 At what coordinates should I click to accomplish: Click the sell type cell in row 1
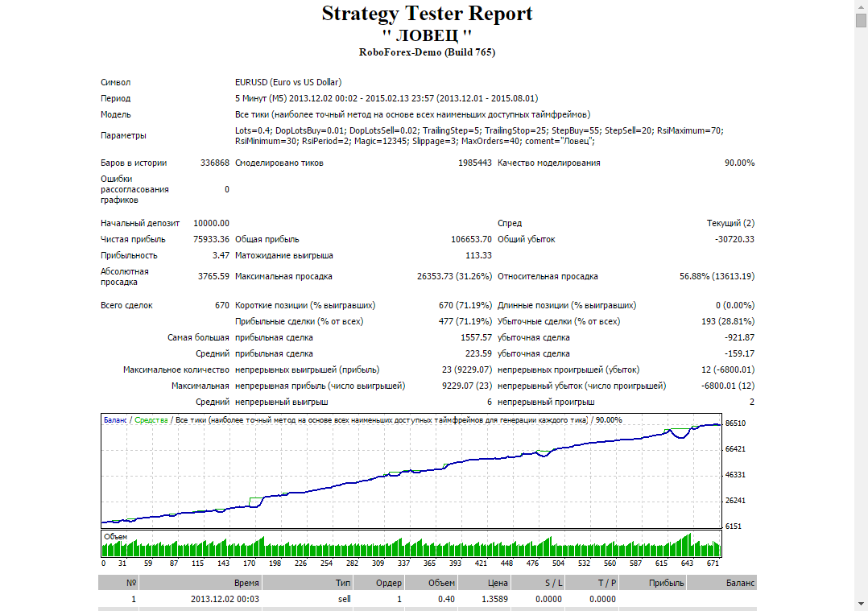click(345, 599)
